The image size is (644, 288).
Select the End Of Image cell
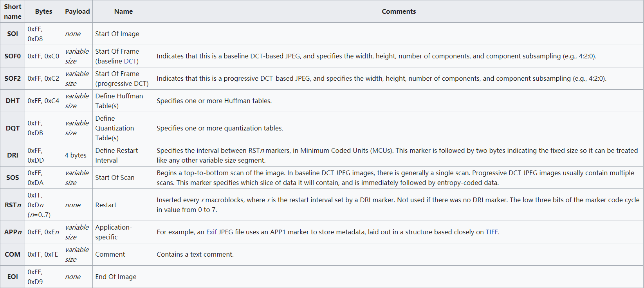coord(116,277)
